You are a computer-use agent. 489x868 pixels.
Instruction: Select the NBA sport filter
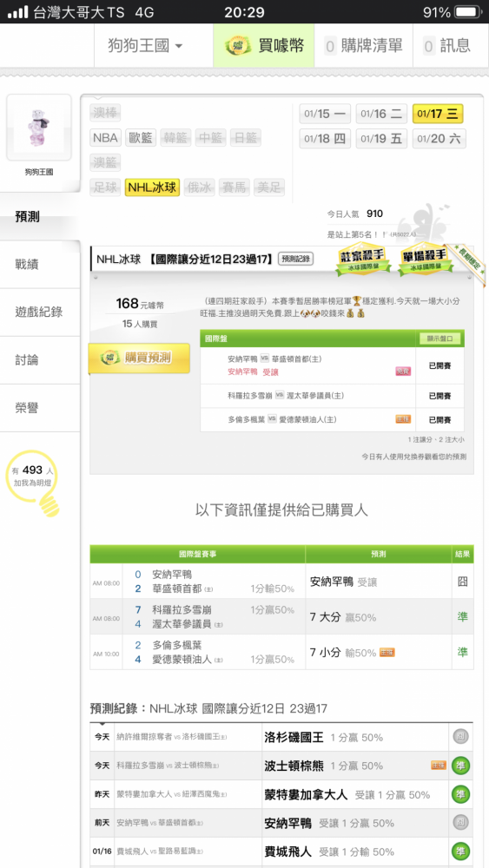105,138
